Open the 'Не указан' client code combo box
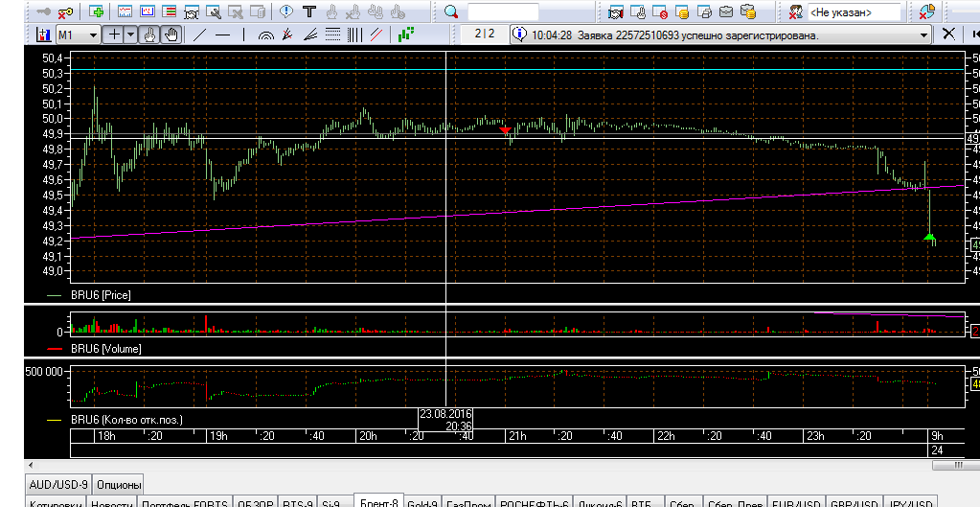 click(855, 12)
